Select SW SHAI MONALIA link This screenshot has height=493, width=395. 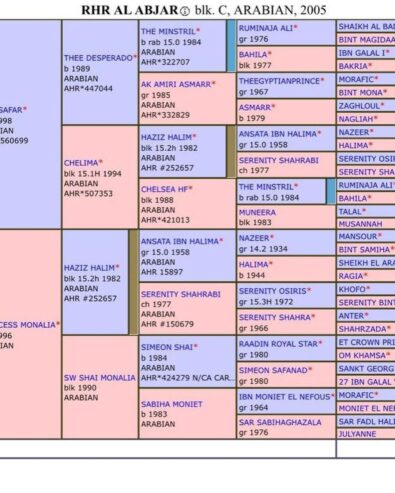coord(100,378)
